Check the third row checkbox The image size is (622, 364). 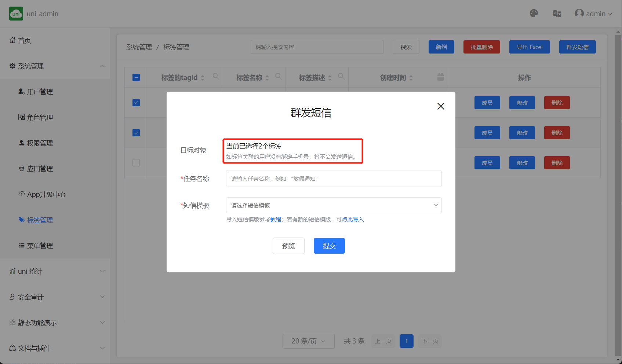coord(136,163)
